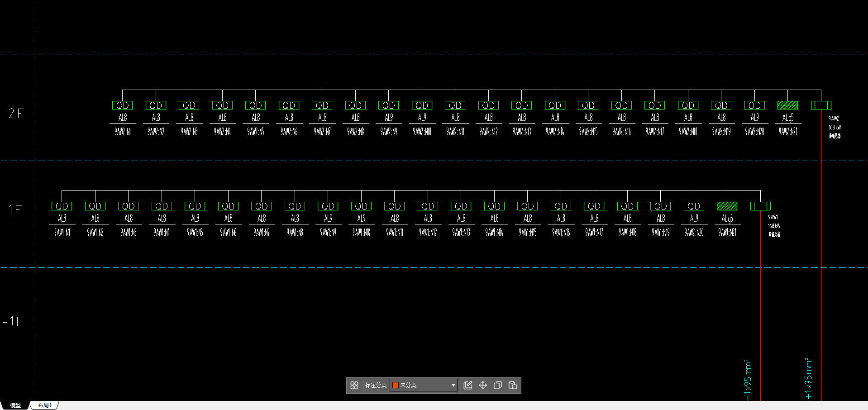
Task: Click the 9AW2:N2 circuit label
Action: (156, 132)
